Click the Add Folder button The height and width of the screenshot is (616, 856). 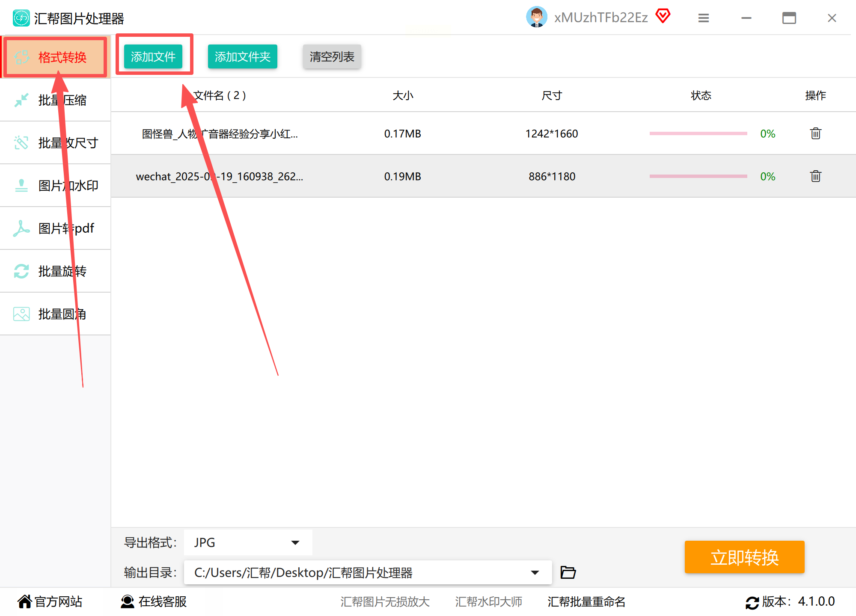click(x=242, y=56)
